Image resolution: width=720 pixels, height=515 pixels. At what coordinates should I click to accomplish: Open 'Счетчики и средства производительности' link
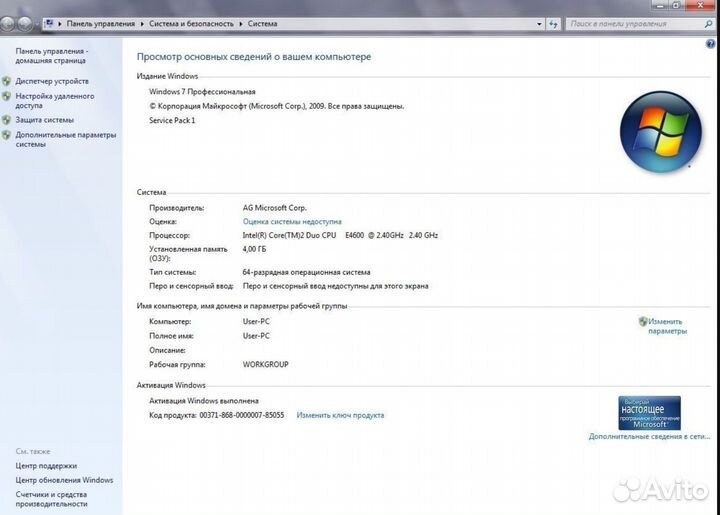point(51,499)
